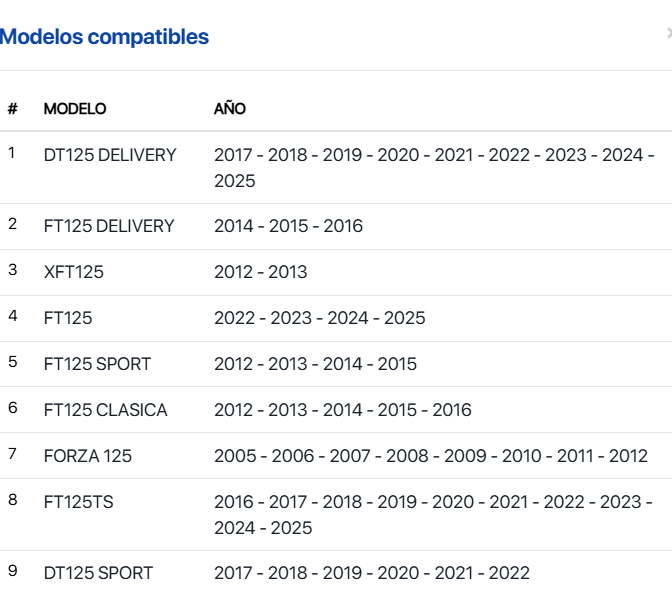Select the FT125TS model cell
Image resolution: width=672 pixels, height=607 pixels.
78,502
